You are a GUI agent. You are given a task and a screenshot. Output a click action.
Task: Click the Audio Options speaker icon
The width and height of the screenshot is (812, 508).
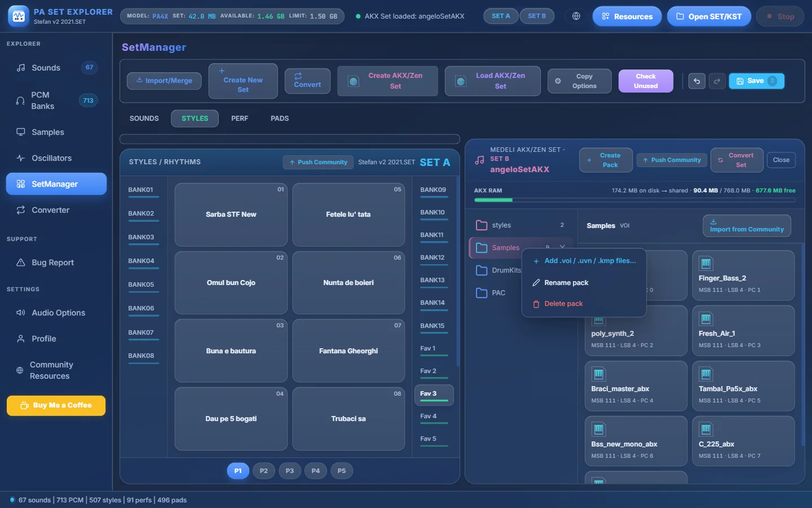[21, 313]
